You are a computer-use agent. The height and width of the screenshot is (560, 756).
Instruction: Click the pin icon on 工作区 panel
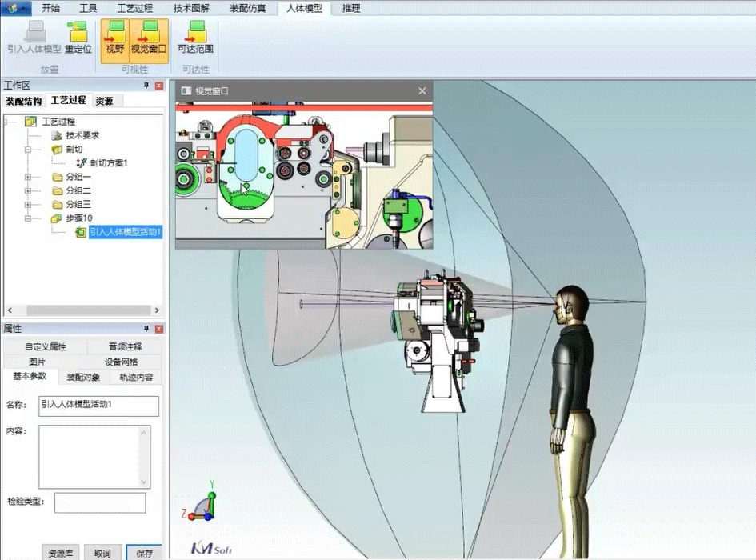[x=146, y=85]
